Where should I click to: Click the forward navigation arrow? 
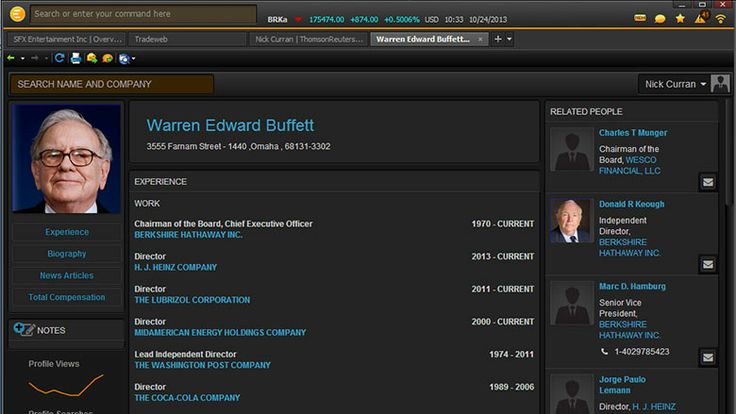click(34, 58)
